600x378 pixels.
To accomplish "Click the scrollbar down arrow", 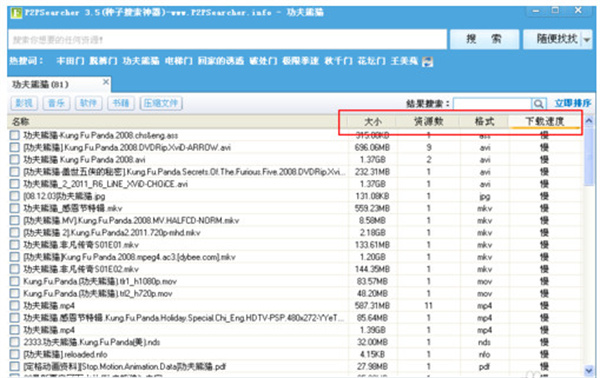I will coord(589,370).
